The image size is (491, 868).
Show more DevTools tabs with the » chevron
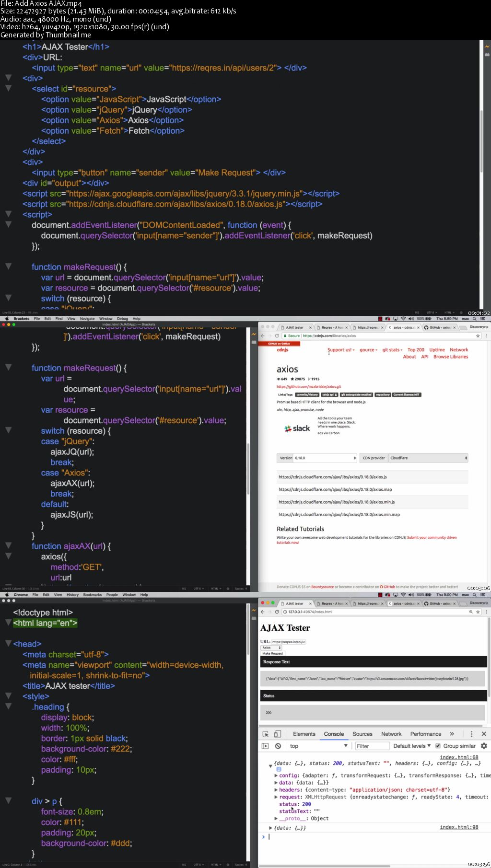tap(452, 734)
